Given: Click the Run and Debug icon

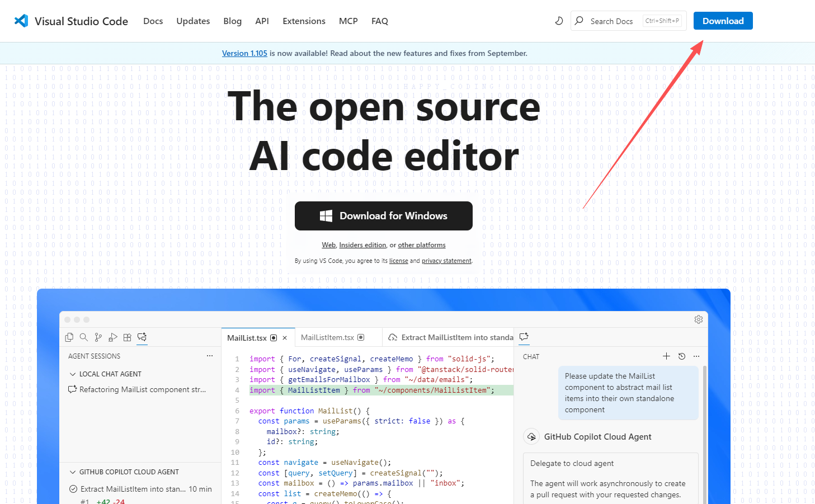Looking at the screenshot, I should (113, 337).
